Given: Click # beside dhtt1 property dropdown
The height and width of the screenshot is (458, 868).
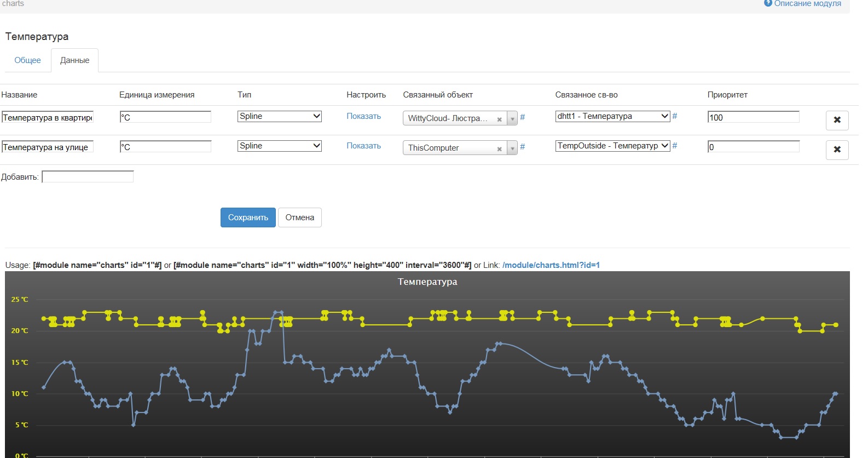Looking at the screenshot, I should coord(675,116).
